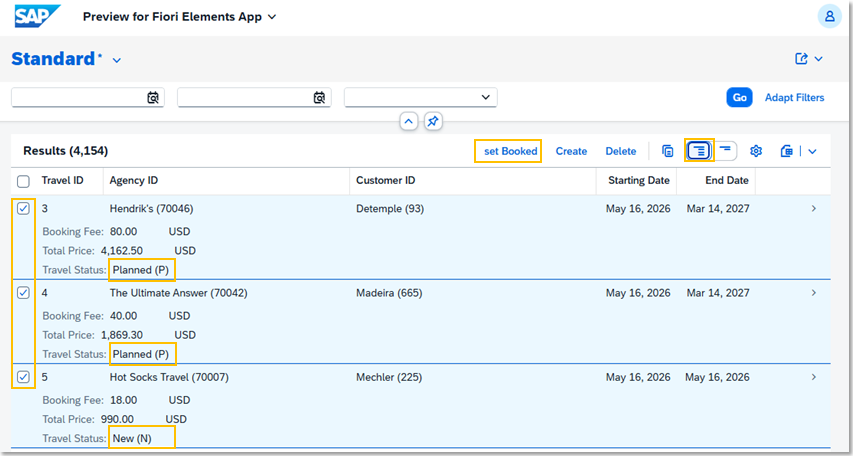Image resolution: width=853 pixels, height=456 pixels.
Task: Navigate into The Ultimate Answer row chevron
Action: (814, 293)
